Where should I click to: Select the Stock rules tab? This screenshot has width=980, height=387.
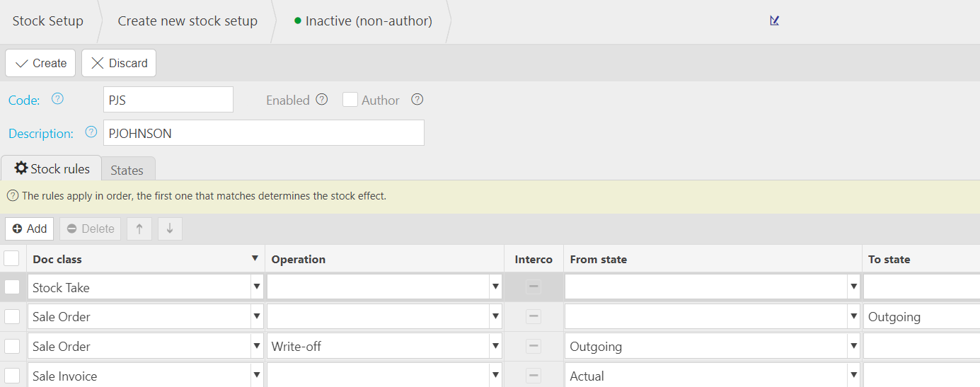point(52,169)
